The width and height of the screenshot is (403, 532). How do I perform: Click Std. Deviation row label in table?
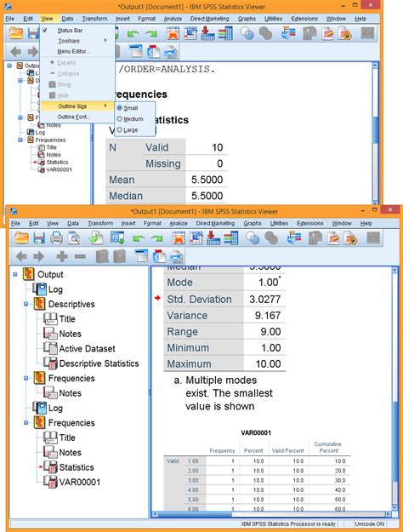pyautogui.click(x=199, y=300)
